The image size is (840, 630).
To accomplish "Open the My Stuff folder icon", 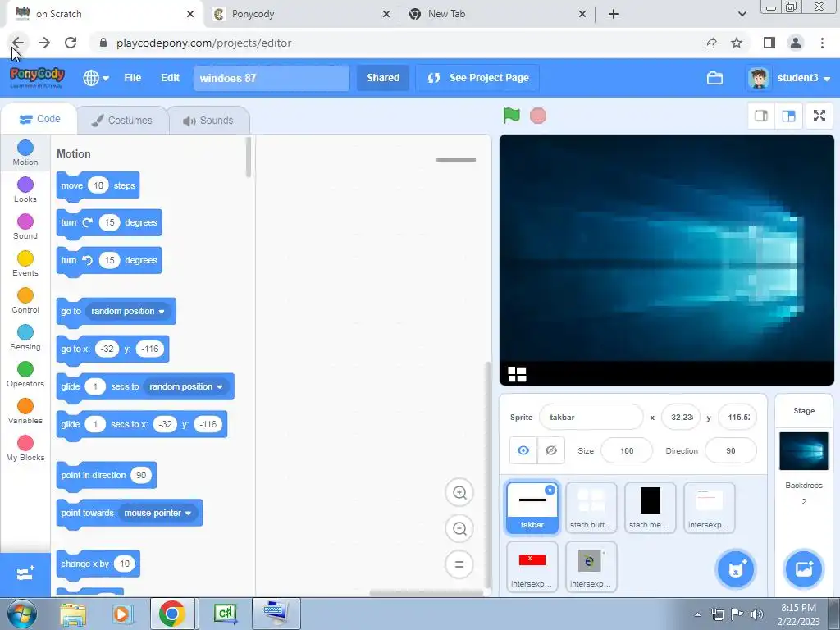I will (x=714, y=78).
